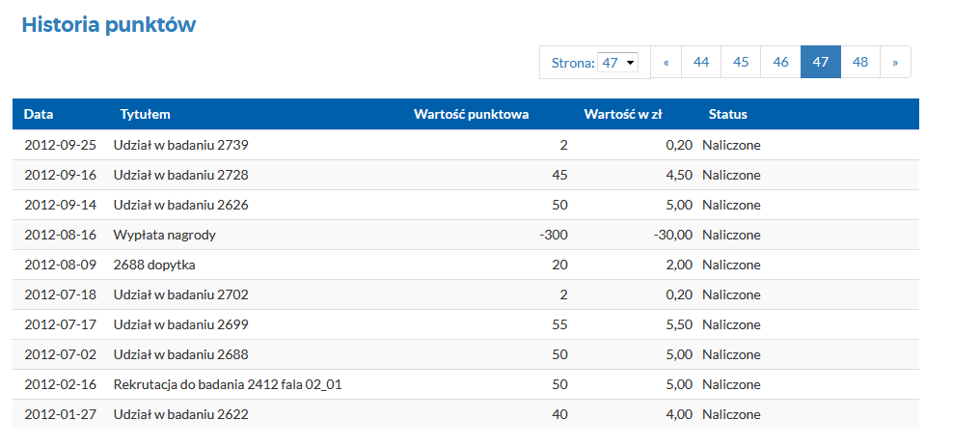Click point value 55 cell
This screenshot has height=448, width=980.
(x=560, y=324)
